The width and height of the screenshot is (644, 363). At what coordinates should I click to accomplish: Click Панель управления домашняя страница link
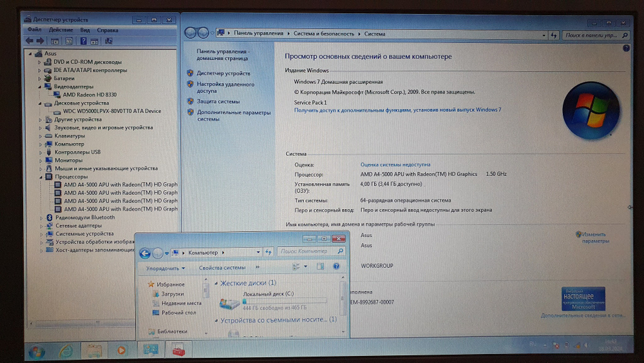coord(223,55)
